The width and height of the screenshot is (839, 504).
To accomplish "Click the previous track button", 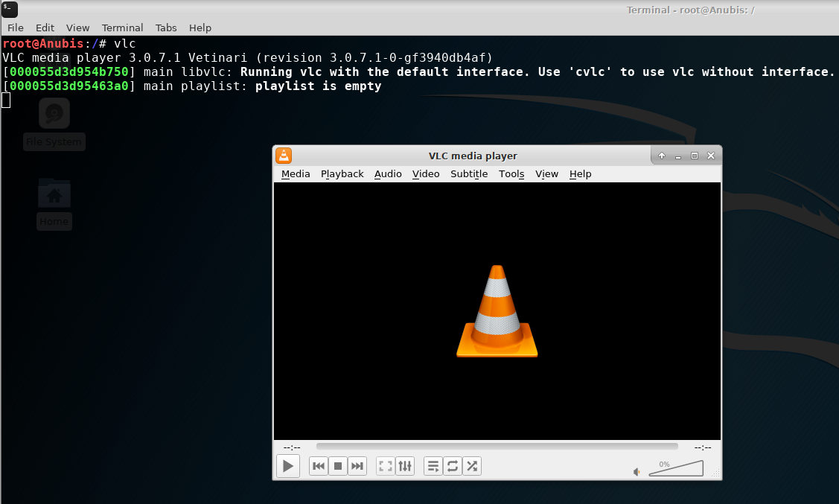I will (319, 466).
